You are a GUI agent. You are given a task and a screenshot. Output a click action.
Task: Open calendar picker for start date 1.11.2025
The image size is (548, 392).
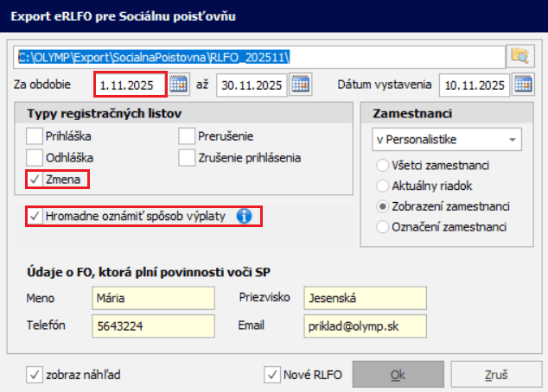point(179,85)
